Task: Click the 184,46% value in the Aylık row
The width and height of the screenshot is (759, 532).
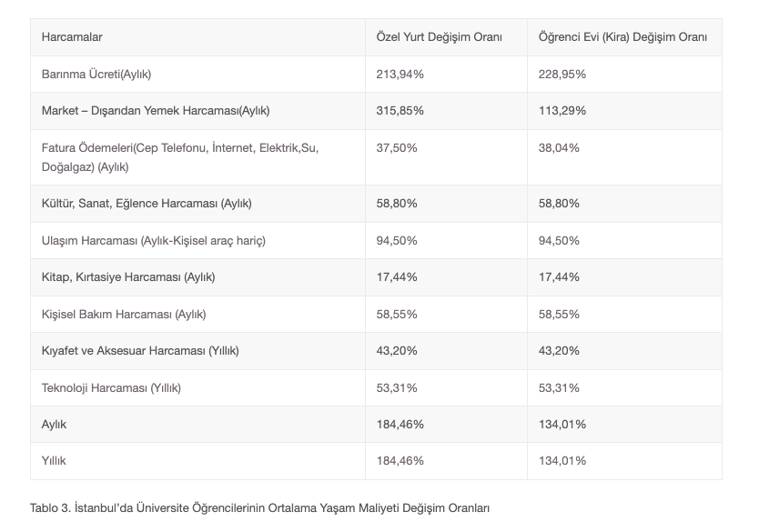Action: tap(400, 425)
